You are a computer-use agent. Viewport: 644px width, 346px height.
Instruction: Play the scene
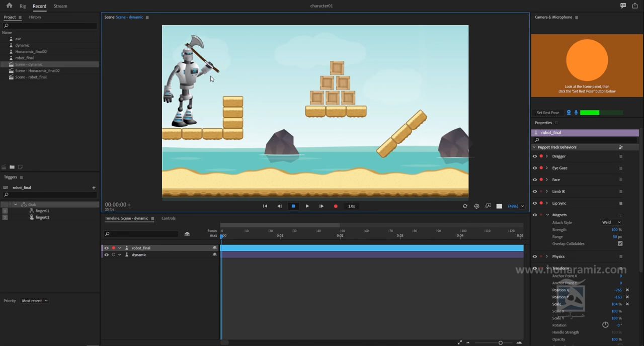tap(307, 206)
